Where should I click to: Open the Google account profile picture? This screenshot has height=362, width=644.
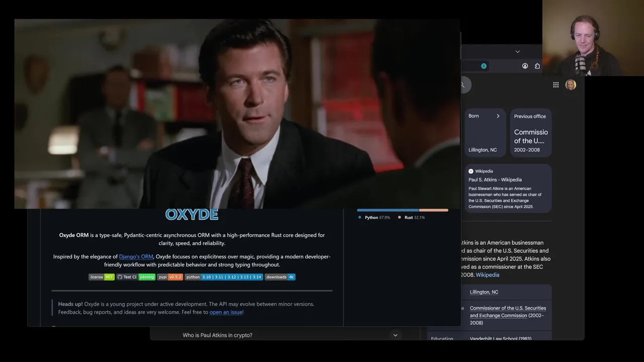click(571, 85)
